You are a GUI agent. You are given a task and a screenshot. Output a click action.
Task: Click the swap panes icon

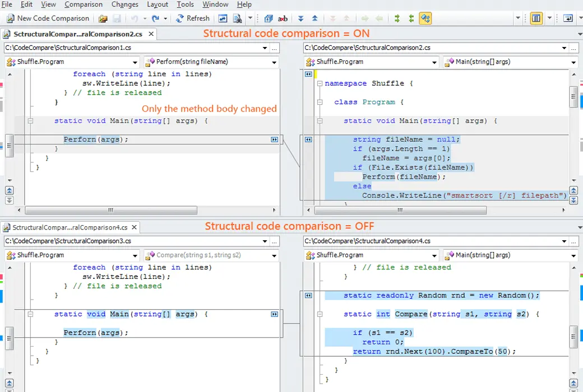pos(223,18)
